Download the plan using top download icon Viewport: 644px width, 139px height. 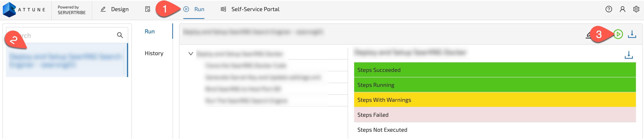coord(632,34)
